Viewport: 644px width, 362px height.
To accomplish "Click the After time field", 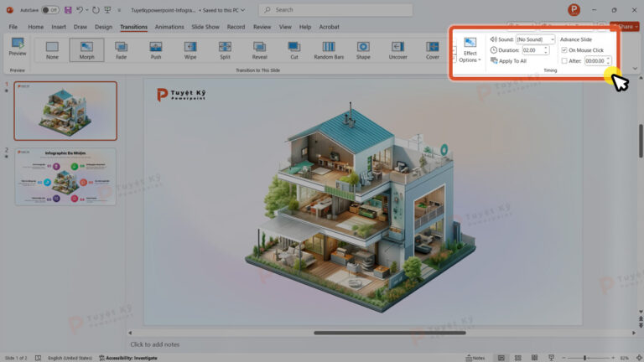I will pyautogui.click(x=595, y=60).
